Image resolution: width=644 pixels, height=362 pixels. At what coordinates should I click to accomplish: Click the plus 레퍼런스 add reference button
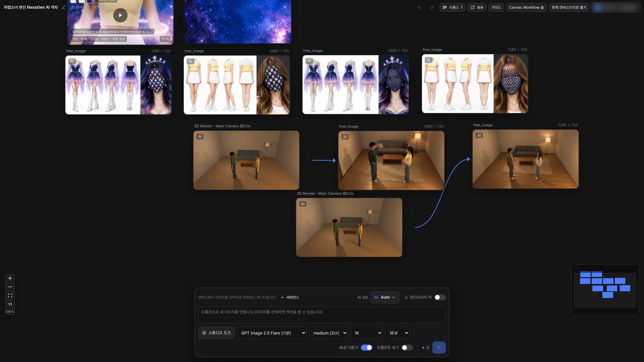pyautogui.click(x=290, y=298)
